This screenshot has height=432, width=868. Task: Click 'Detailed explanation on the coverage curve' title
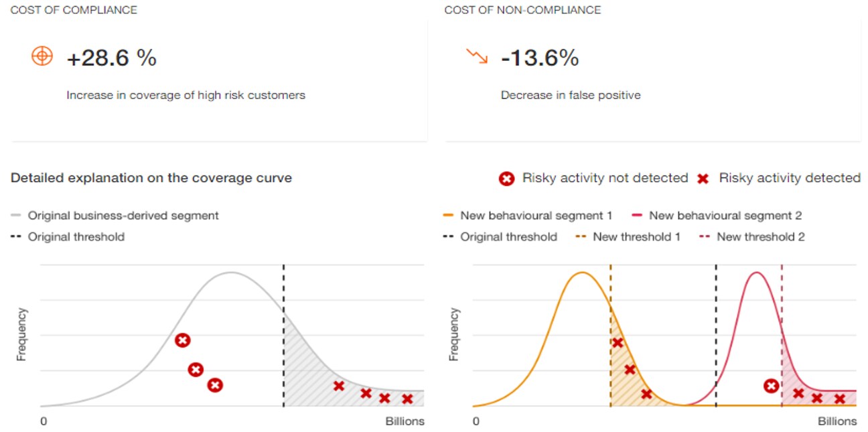pyautogui.click(x=151, y=178)
